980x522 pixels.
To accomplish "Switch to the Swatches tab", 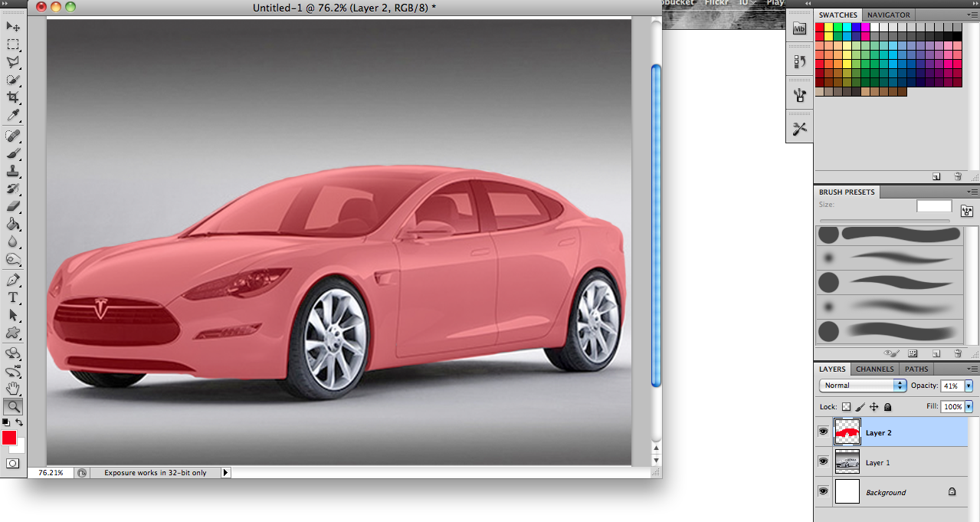I will pos(837,15).
